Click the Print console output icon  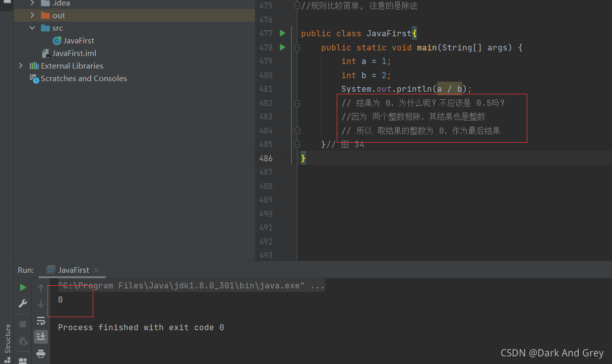[x=41, y=353]
